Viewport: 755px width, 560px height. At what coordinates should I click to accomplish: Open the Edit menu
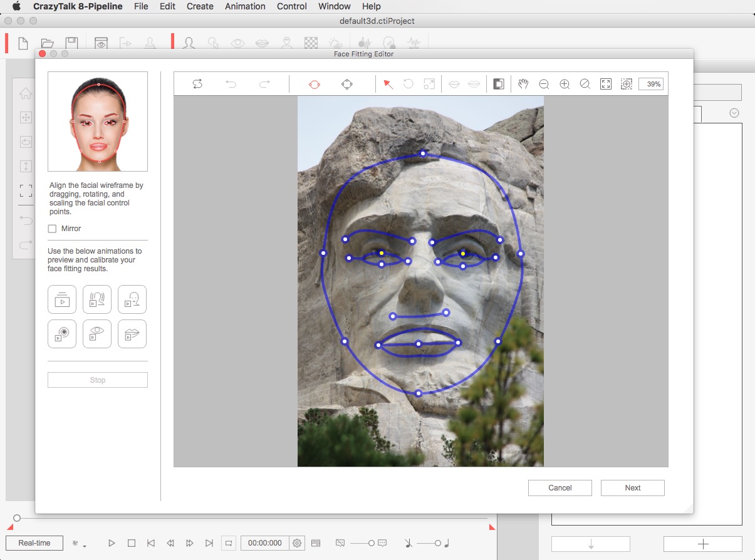pos(167,6)
